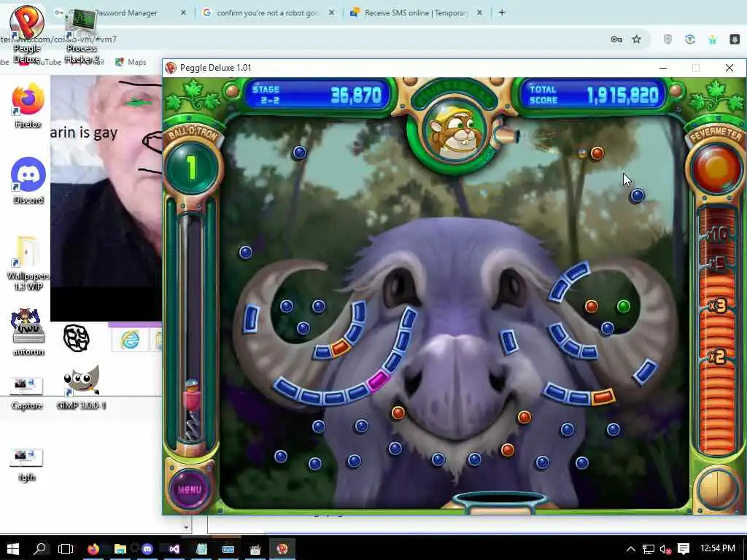747x560 pixels.
Task: Open Firefox desktop shortcut
Action: [28, 106]
